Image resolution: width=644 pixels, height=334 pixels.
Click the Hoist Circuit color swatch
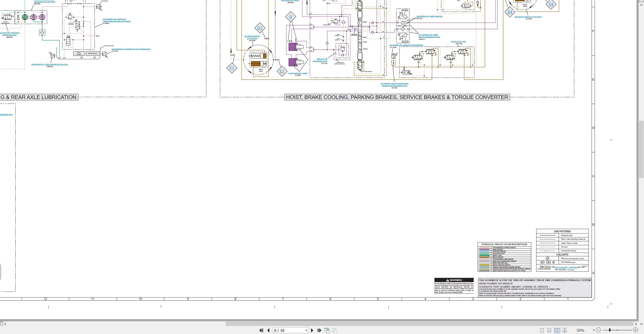tap(484, 250)
